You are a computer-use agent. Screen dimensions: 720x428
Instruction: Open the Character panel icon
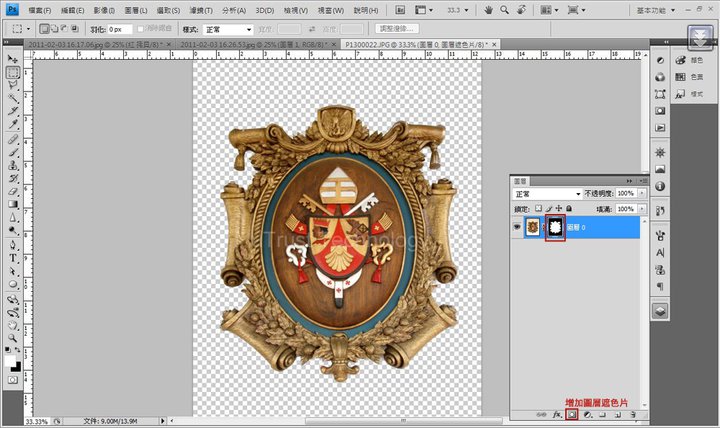pyautogui.click(x=660, y=253)
